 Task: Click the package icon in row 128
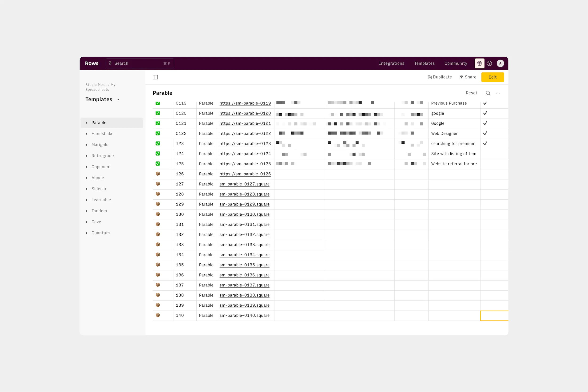(x=158, y=194)
